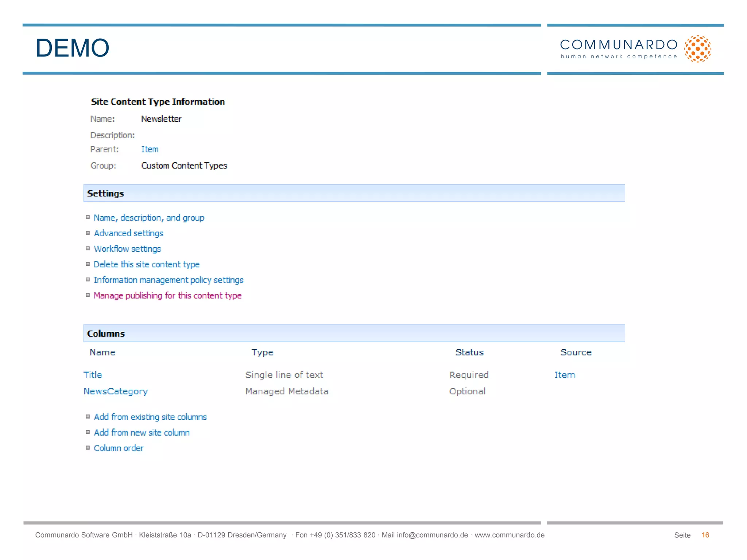Click 'Add from existing site columns'
This screenshot has height=560, width=747.
coord(150,417)
